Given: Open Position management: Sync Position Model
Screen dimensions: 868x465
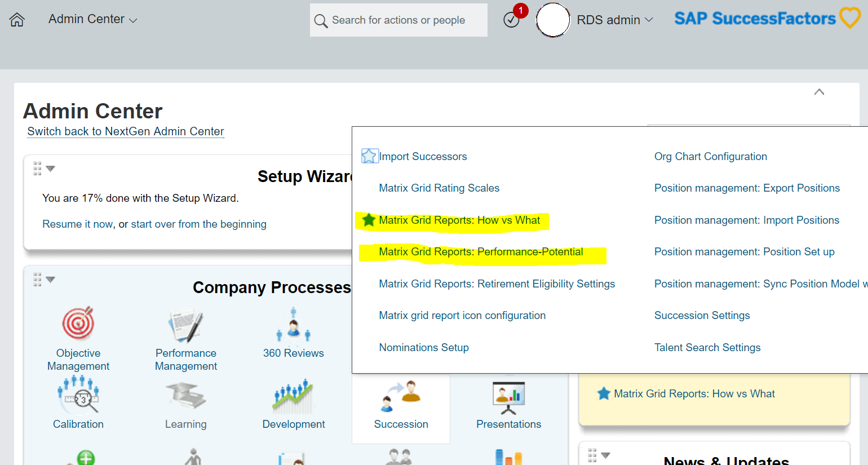Looking at the screenshot, I should tap(760, 284).
